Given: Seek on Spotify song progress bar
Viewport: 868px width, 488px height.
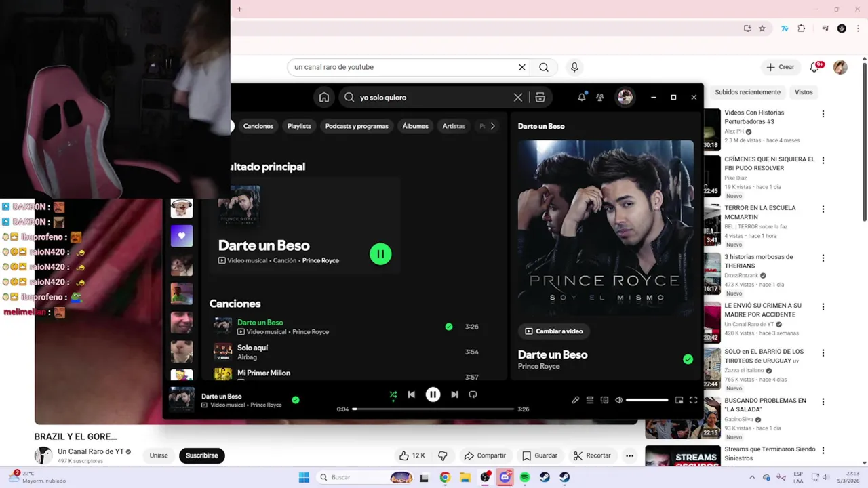Looking at the screenshot, I should [x=433, y=409].
